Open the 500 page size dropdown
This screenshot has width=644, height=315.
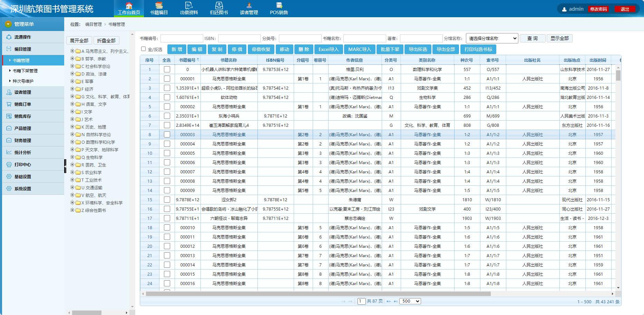[x=410, y=301]
